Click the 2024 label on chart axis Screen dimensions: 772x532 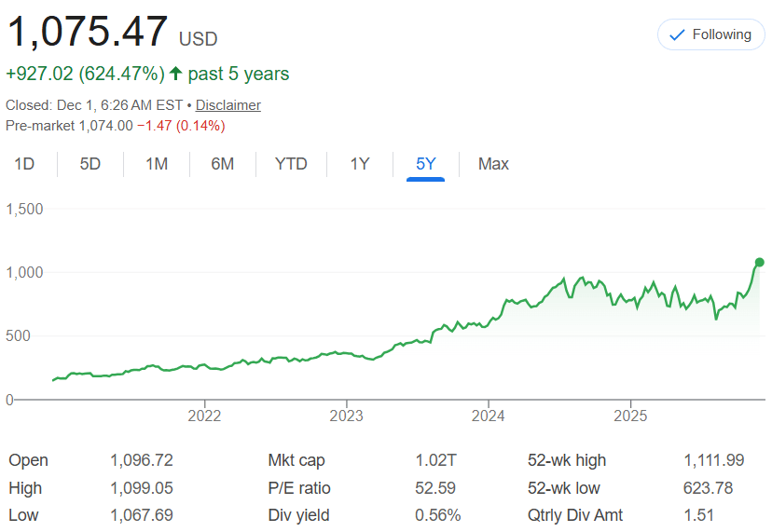coord(489,415)
